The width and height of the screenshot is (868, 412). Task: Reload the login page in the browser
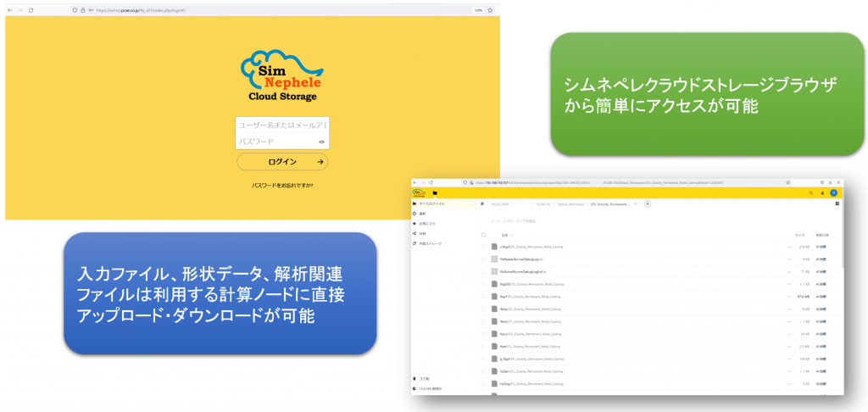click(31, 10)
